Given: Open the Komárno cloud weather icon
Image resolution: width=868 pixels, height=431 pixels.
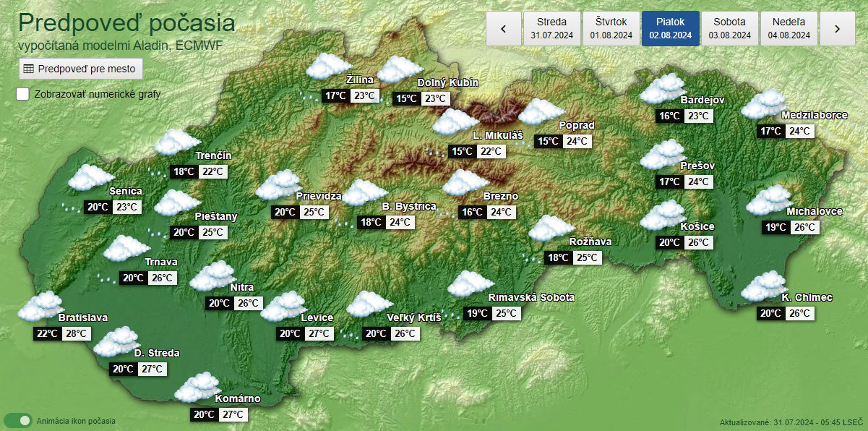Looking at the screenshot, I should [197, 388].
